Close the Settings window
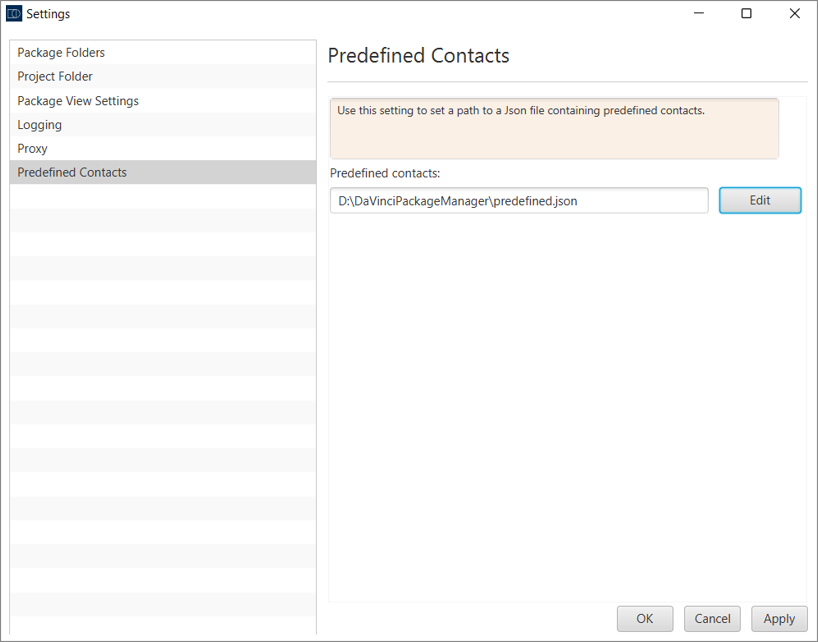The image size is (818, 642). pos(795,14)
